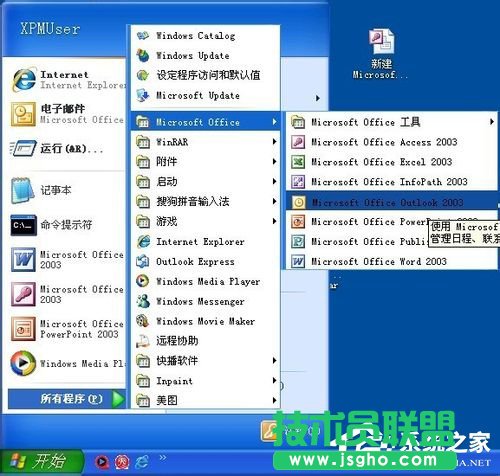Expand the 游戏 submenu arrow
The image size is (500, 476).
point(274,221)
